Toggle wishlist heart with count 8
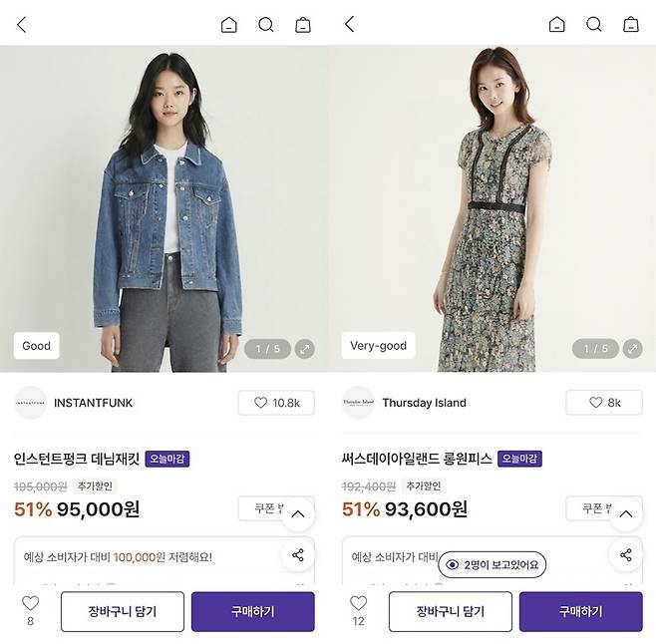This screenshot has width=656, height=644. (30, 611)
